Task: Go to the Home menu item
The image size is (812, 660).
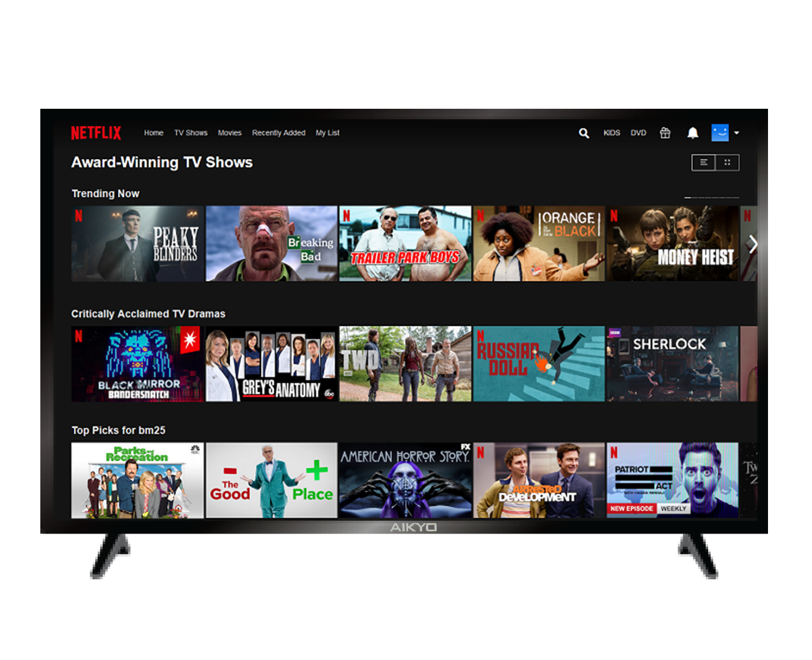Action: pyautogui.click(x=154, y=133)
